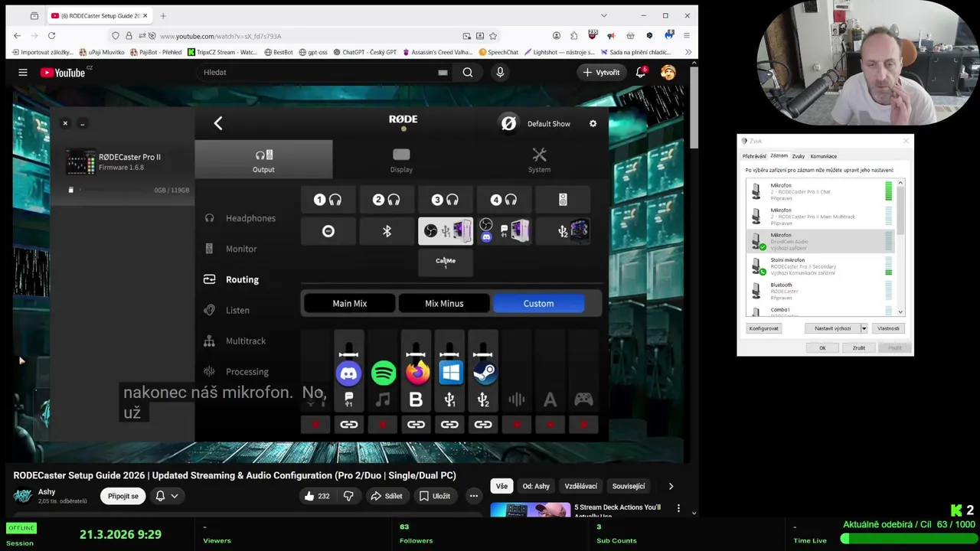Switch to the Output tab
Viewport: 980px width, 551px height.
[263, 160]
